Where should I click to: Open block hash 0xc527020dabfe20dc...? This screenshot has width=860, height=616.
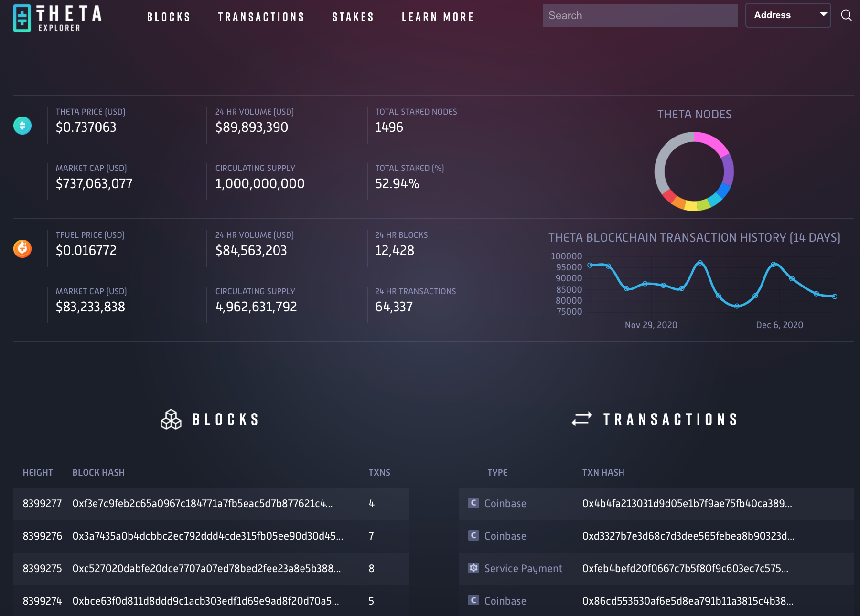click(x=207, y=569)
